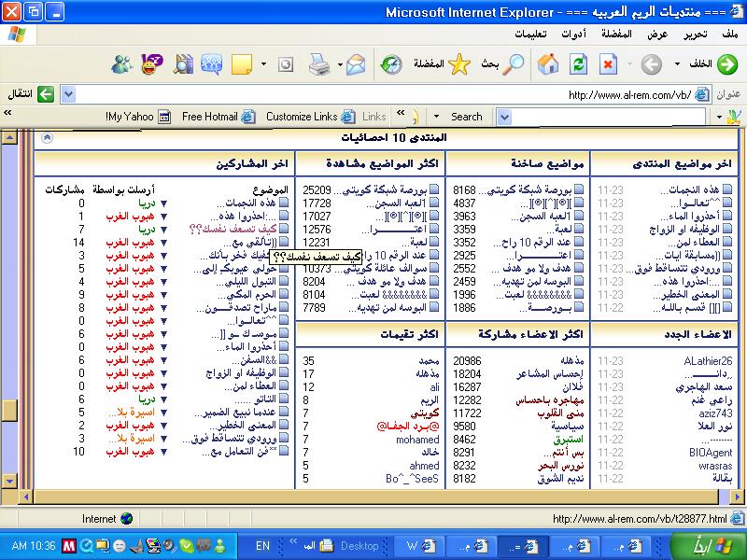The width and height of the screenshot is (747, 560).
Task: Open the dropdown arrow beside the Search button
Action: (436, 117)
